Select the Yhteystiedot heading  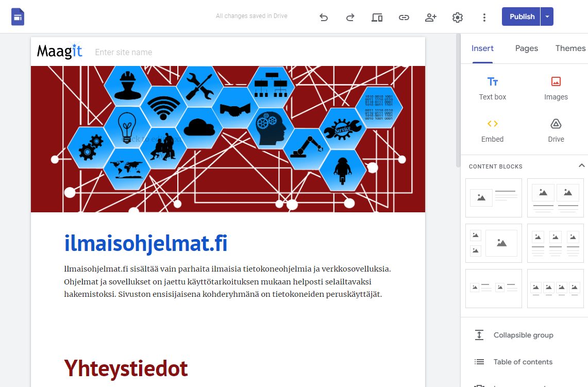126,368
